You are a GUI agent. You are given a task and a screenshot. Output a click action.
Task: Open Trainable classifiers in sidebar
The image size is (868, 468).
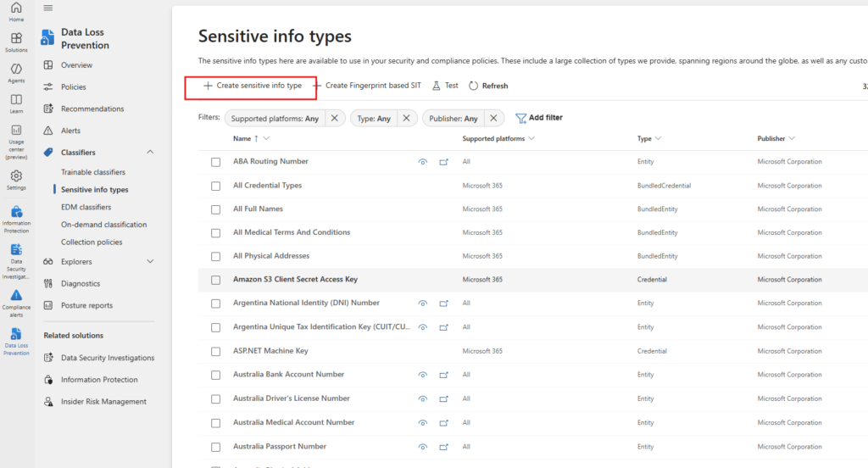tap(93, 172)
